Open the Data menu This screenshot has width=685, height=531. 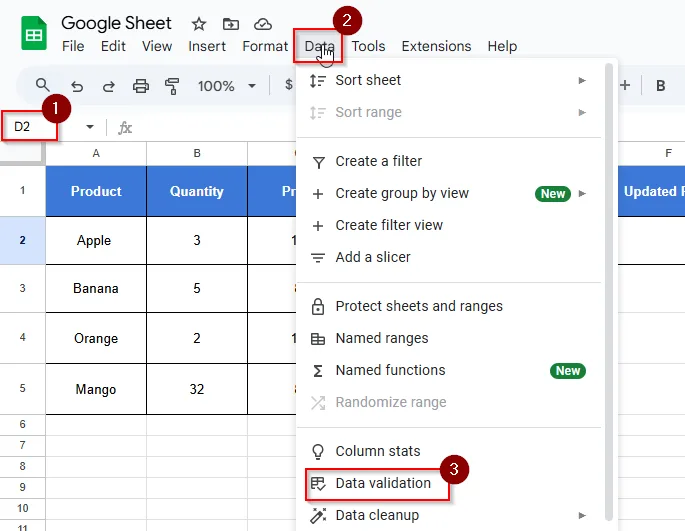[x=318, y=46]
